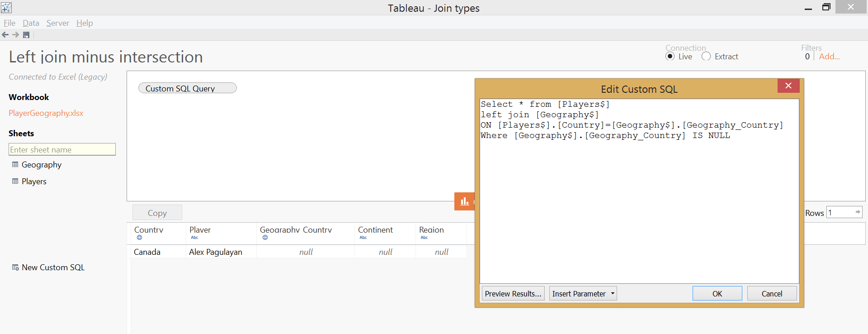This screenshot has height=334, width=868.
Task: Click the globe icon under Country column
Action: pos(139,237)
